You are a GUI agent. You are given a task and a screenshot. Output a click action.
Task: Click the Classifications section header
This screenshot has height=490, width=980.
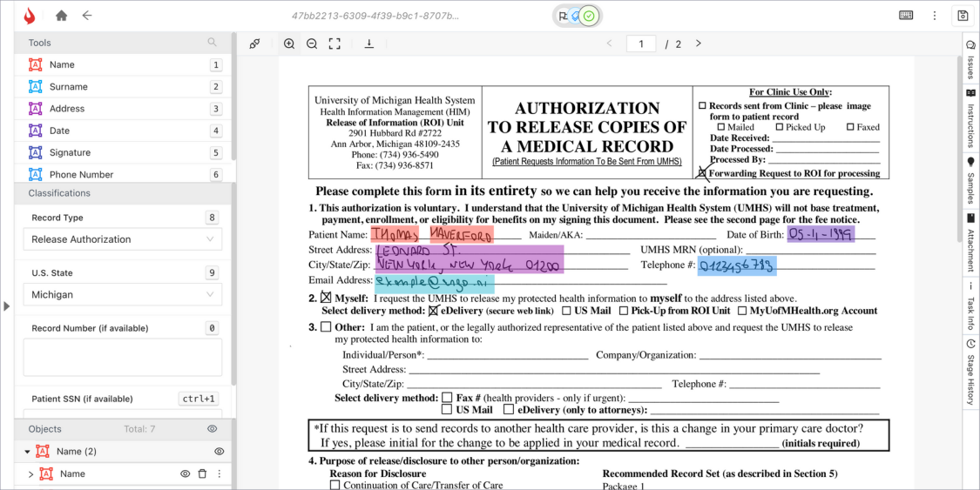123,193
